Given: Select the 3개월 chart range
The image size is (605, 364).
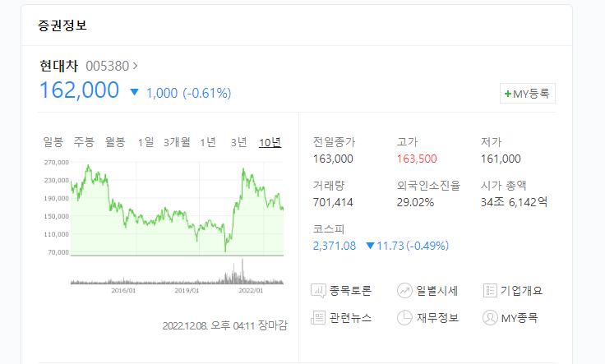Looking at the screenshot, I should coord(177,142).
